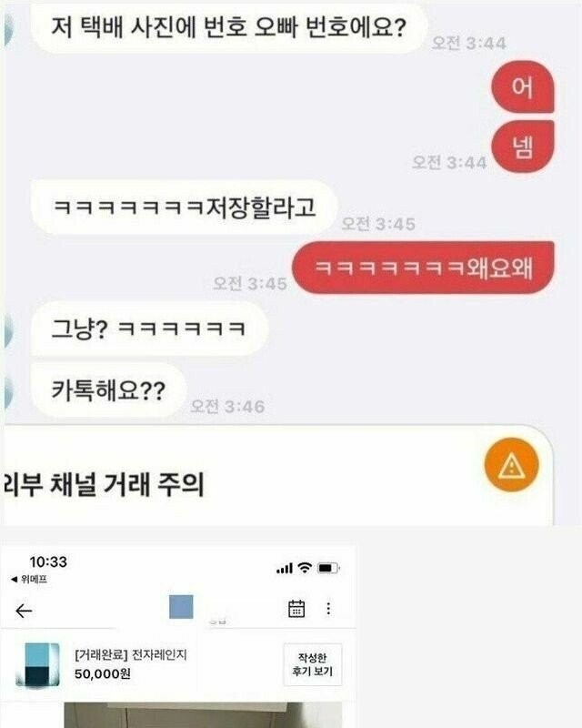Tap the 50,000원 price text

tap(103, 673)
